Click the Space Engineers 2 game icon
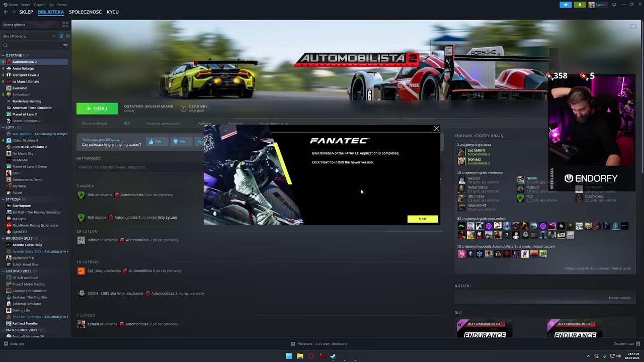The width and height of the screenshot is (644, 362). (9, 121)
